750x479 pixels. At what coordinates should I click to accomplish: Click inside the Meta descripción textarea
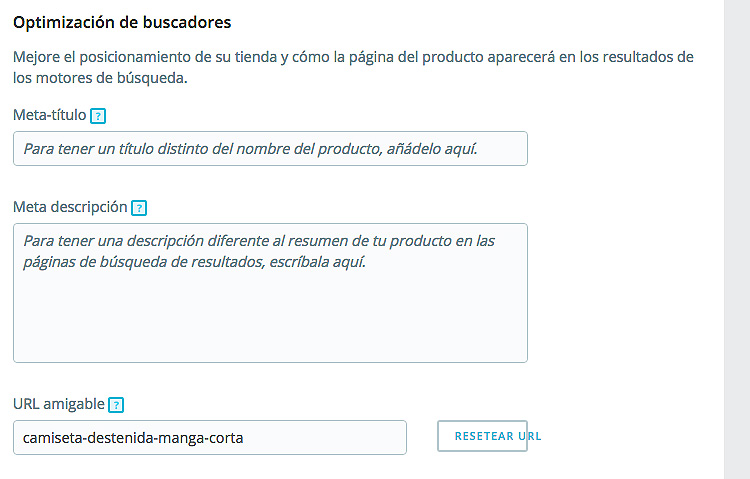[270, 293]
